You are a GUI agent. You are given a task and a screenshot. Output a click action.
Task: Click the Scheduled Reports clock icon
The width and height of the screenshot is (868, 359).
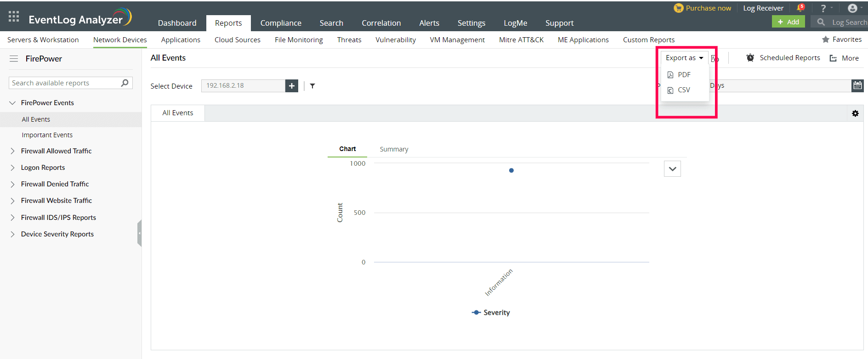click(750, 58)
